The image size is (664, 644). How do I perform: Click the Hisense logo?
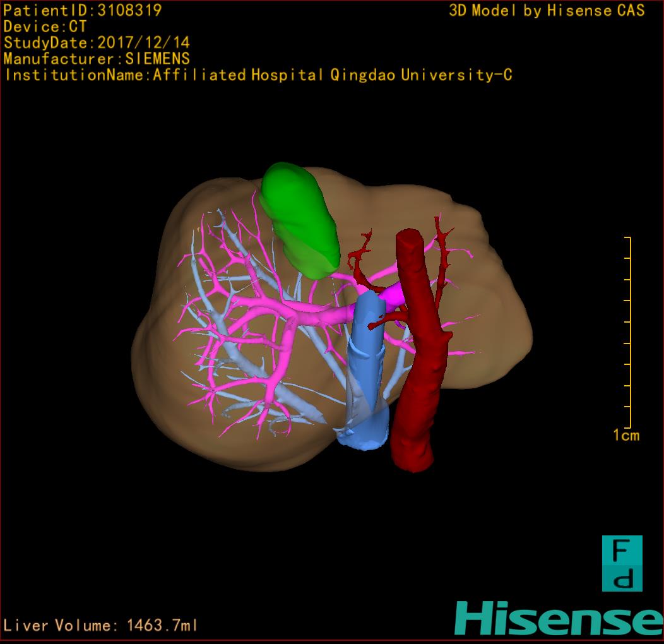coord(558,619)
